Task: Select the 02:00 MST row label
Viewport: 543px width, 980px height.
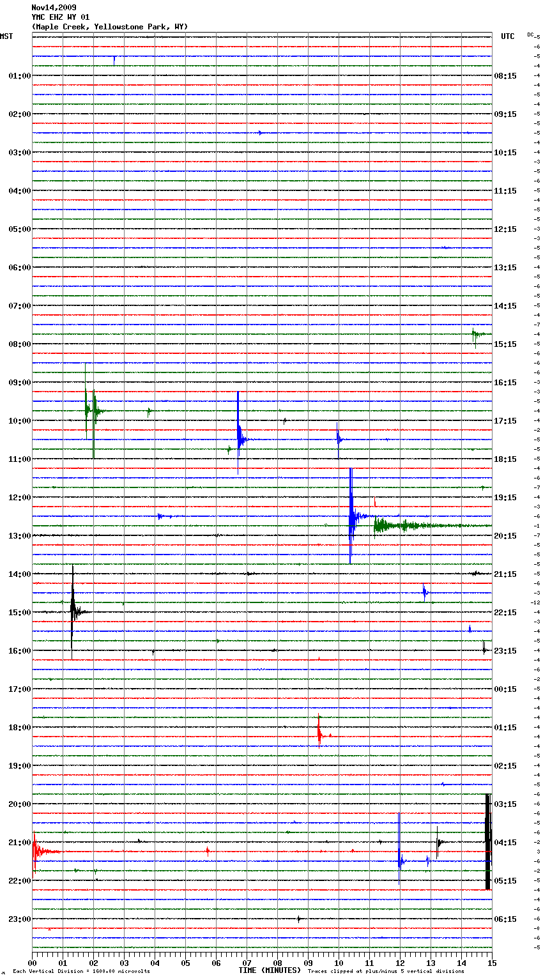Action: [20, 114]
